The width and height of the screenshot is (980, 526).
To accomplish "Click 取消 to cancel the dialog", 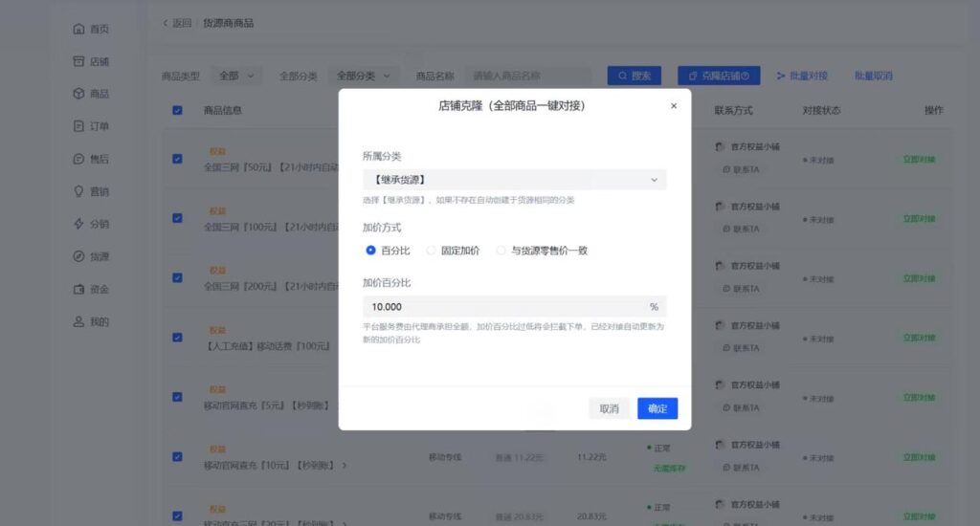I will (x=609, y=408).
